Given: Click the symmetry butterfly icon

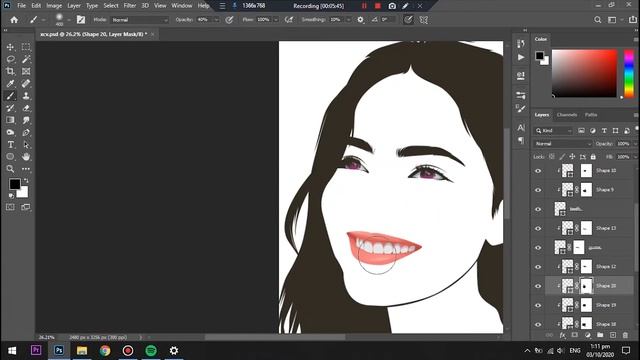Looking at the screenshot, I should [424, 20].
